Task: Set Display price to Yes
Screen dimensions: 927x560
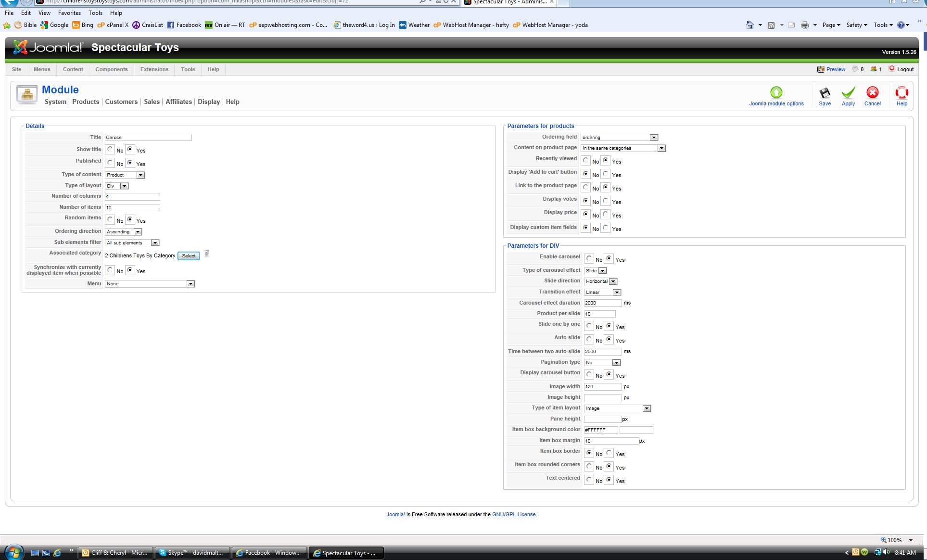Action: (606, 214)
